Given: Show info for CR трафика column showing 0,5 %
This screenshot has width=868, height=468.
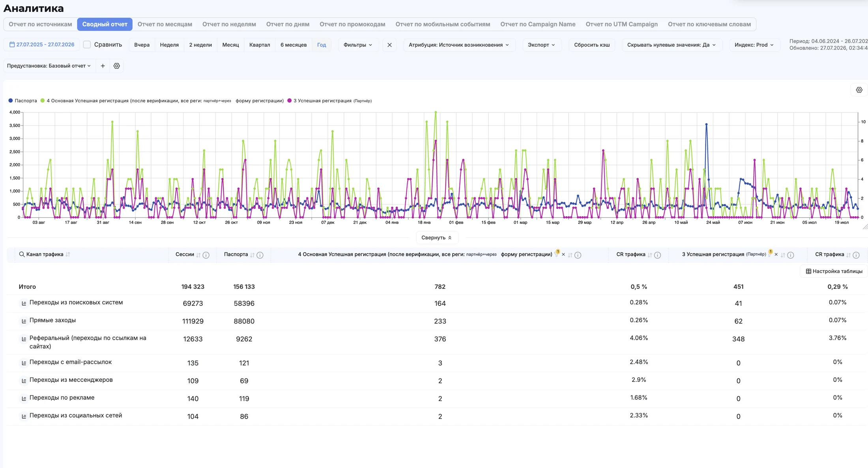Looking at the screenshot, I should tap(658, 255).
